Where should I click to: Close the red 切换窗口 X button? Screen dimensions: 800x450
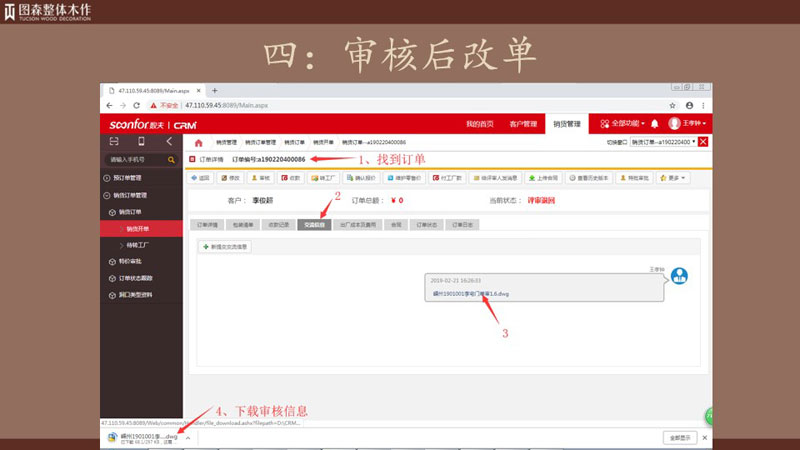coord(703,142)
